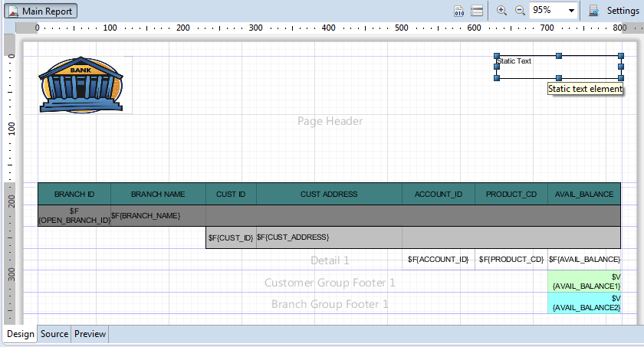
Task: Select the Static Text element
Action: 559,67
